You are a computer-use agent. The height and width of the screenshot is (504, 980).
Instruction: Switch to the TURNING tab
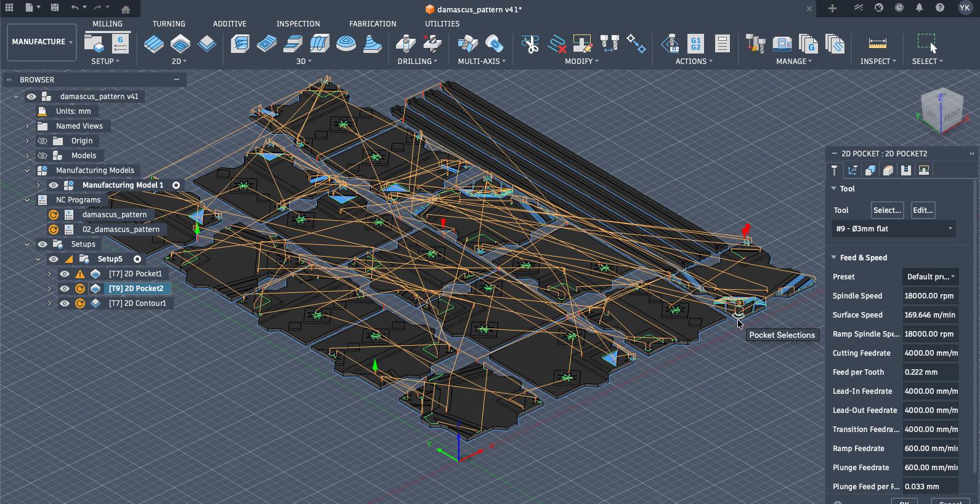[169, 24]
